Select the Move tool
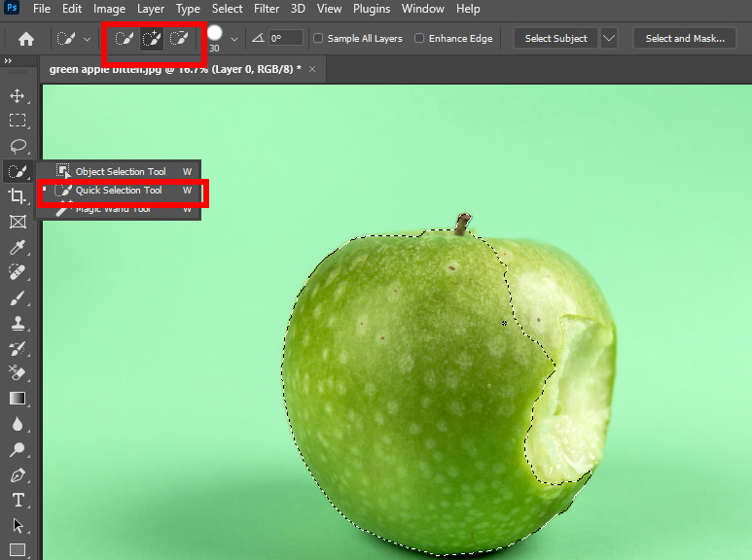 tap(18, 96)
